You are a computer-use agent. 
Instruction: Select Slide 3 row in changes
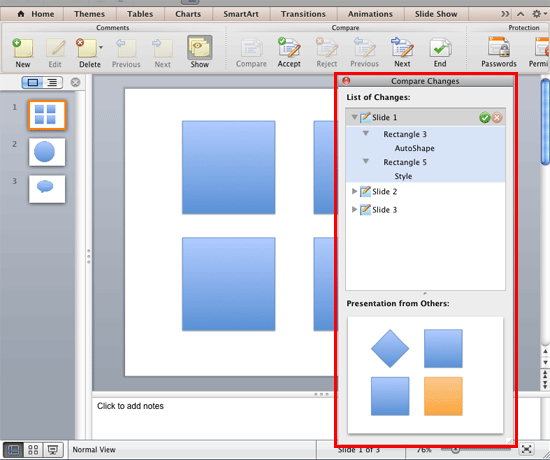(425, 210)
